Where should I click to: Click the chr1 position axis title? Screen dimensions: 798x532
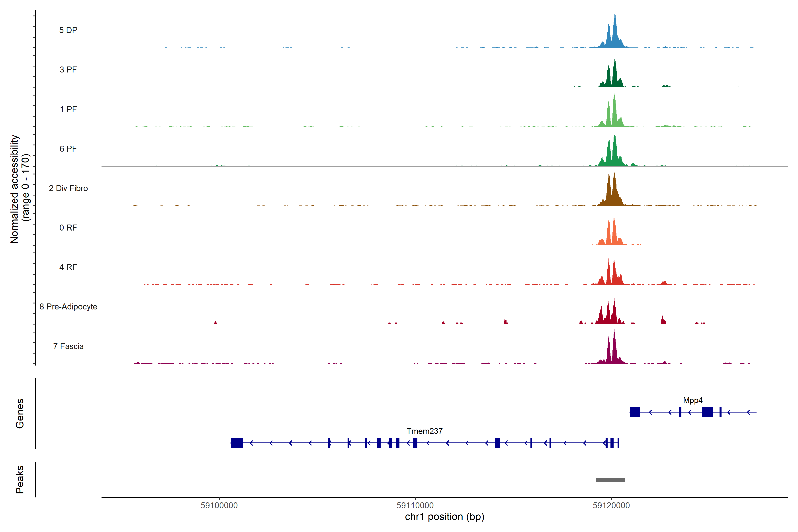pyautogui.click(x=444, y=517)
